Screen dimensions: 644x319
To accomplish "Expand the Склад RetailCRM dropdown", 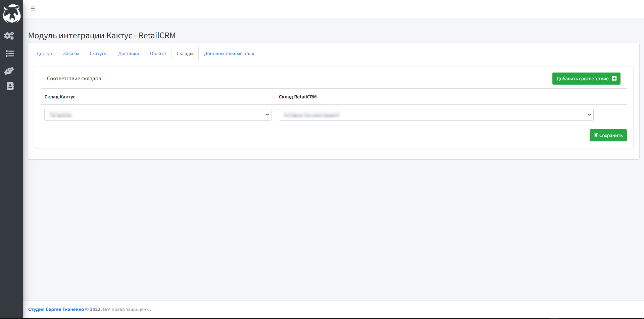I will [x=436, y=115].
